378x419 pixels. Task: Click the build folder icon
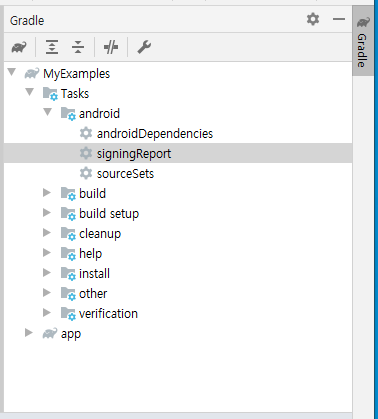pos(68,194)
